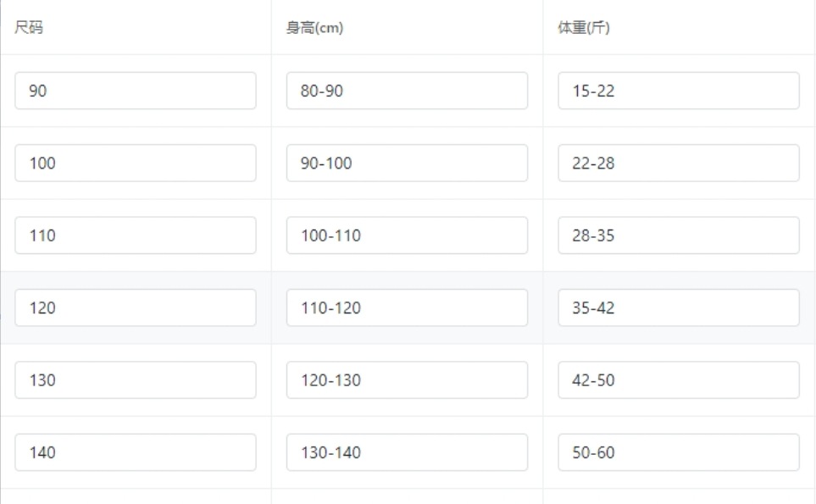Click the size field containing 90
This screenshot has width=816, height=504.
coord(136,91)
